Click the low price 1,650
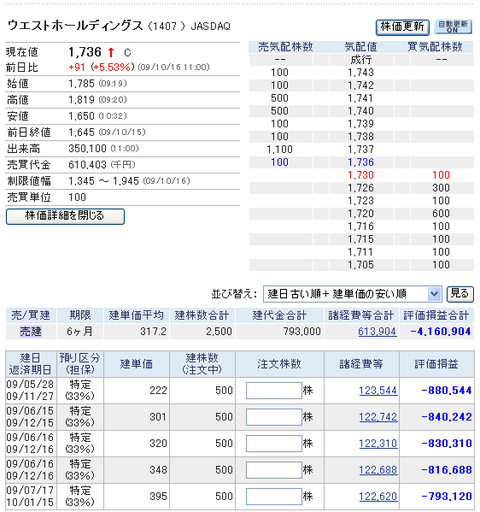480x512 pixels. 81,116
